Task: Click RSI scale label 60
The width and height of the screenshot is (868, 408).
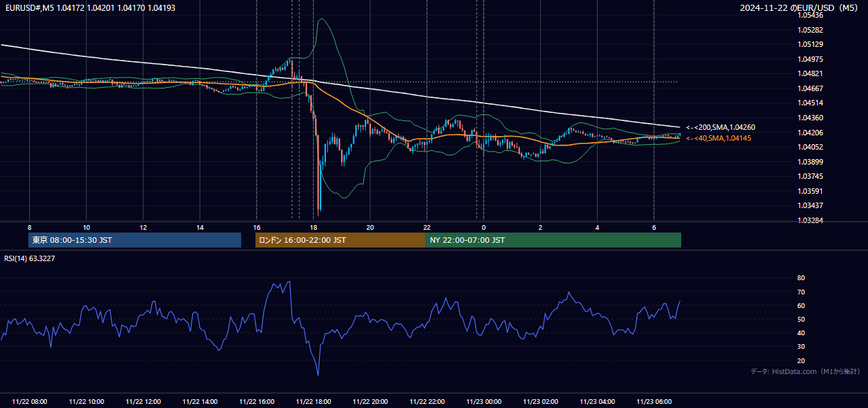Action: (801, 305)
